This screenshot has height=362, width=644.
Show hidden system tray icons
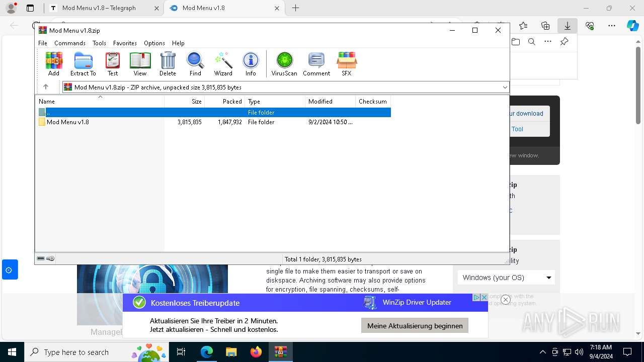coord(542,352)
